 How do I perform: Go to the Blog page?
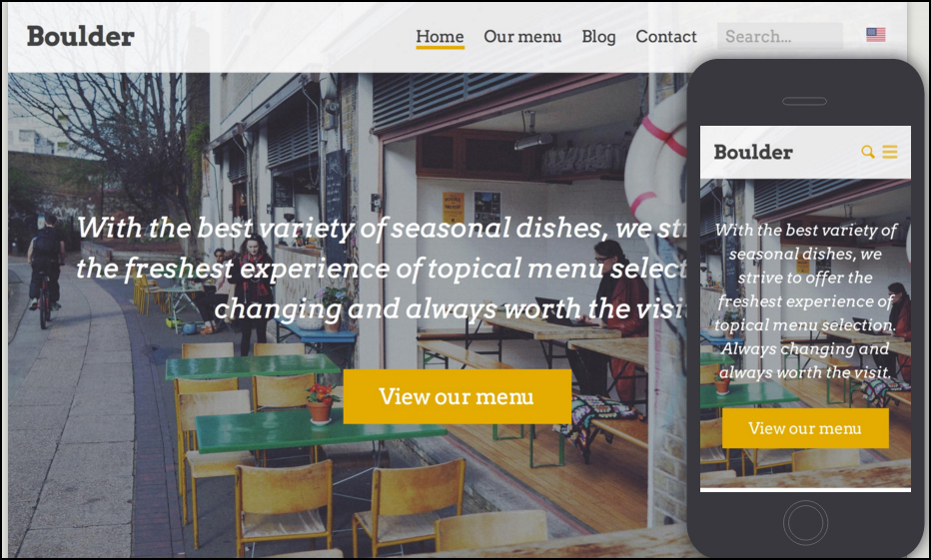[598, 36]
